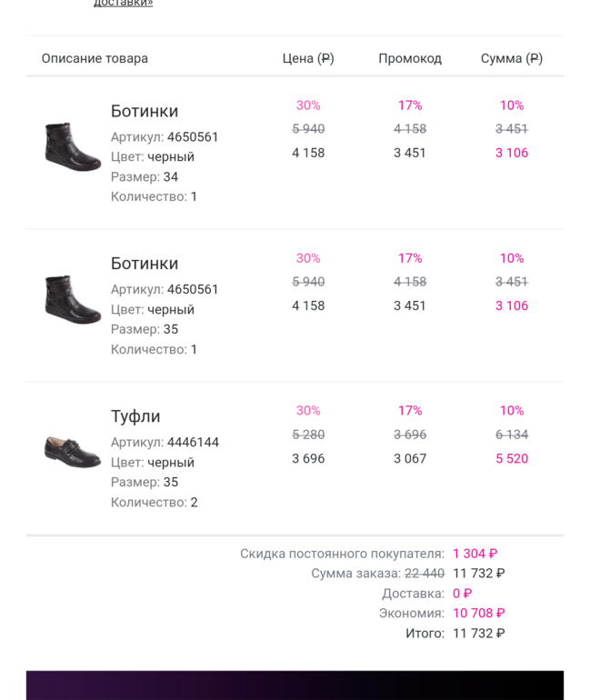Click the dark purple banner at the bottom
Screen dimensions: 590x700
(x=295, y=685)
